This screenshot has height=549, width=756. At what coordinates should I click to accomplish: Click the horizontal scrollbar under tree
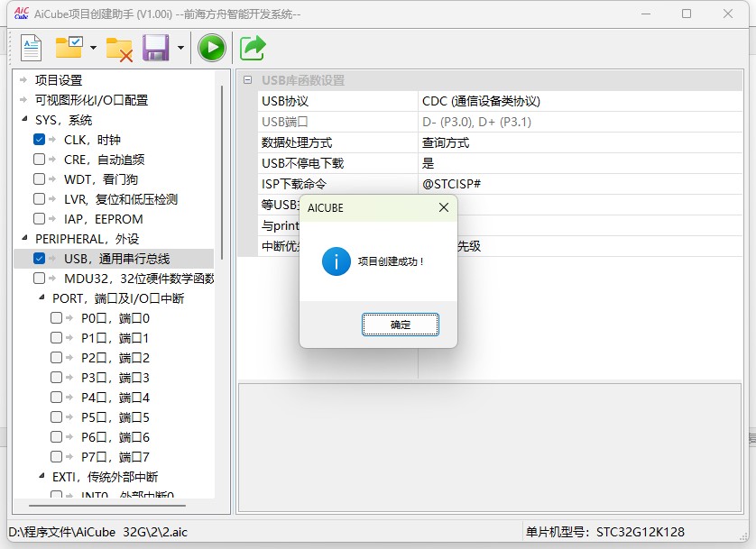(107, 506)
